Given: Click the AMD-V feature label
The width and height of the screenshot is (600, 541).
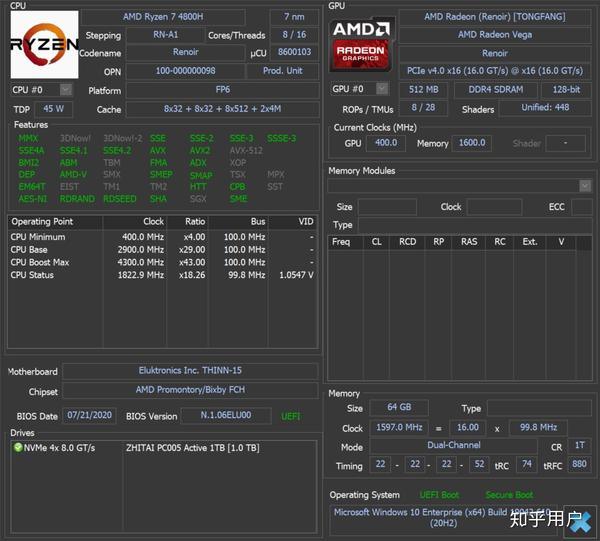Looking at the screenshot, I should click(73, 175).
